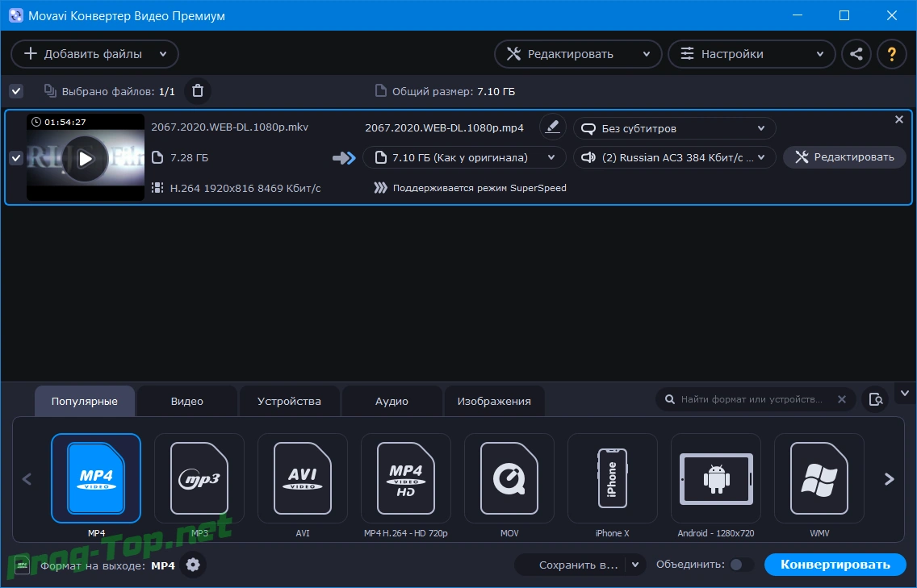Open the top toolbar Редактировать dropdown
This screenshot has height=588, width=917.
click(578, 54)
